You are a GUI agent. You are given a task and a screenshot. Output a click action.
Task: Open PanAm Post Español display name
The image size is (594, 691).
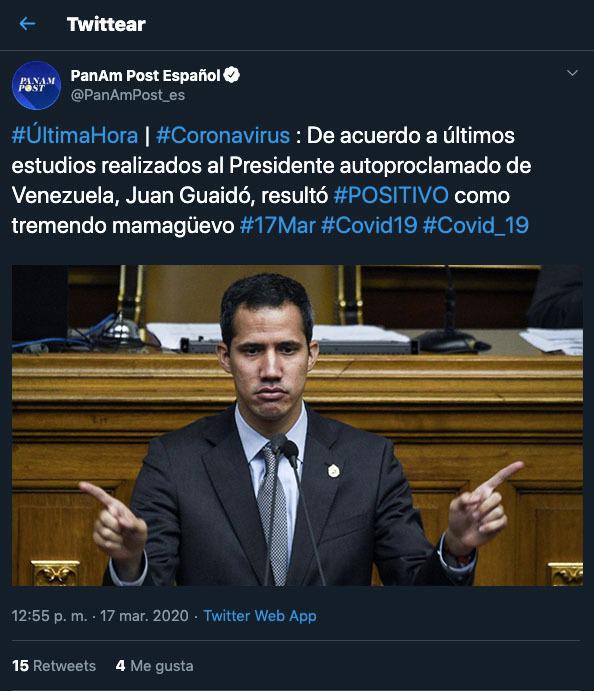[145, 75]
